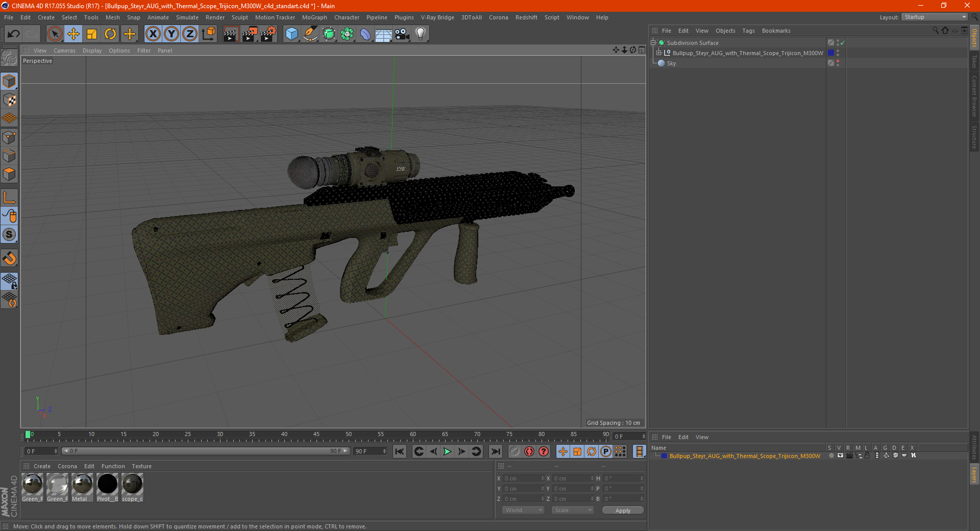
Task: Activate the Rotate tool
Action: tap(110, 34)
